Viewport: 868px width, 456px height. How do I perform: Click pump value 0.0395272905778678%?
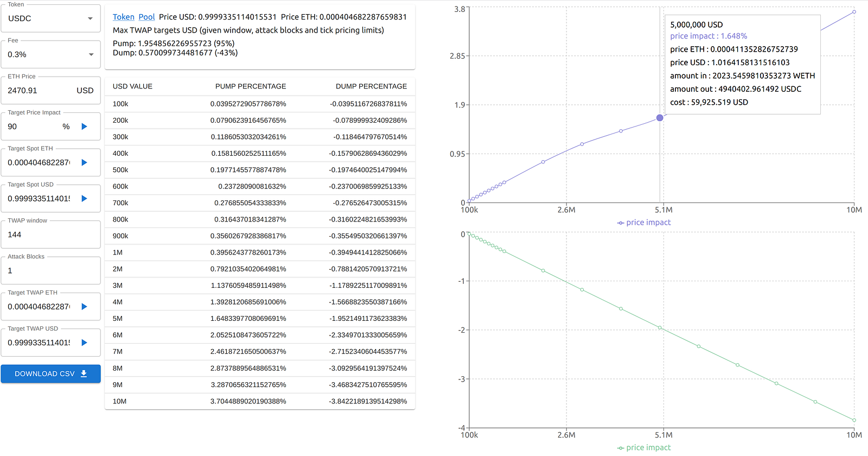[248, 104]
